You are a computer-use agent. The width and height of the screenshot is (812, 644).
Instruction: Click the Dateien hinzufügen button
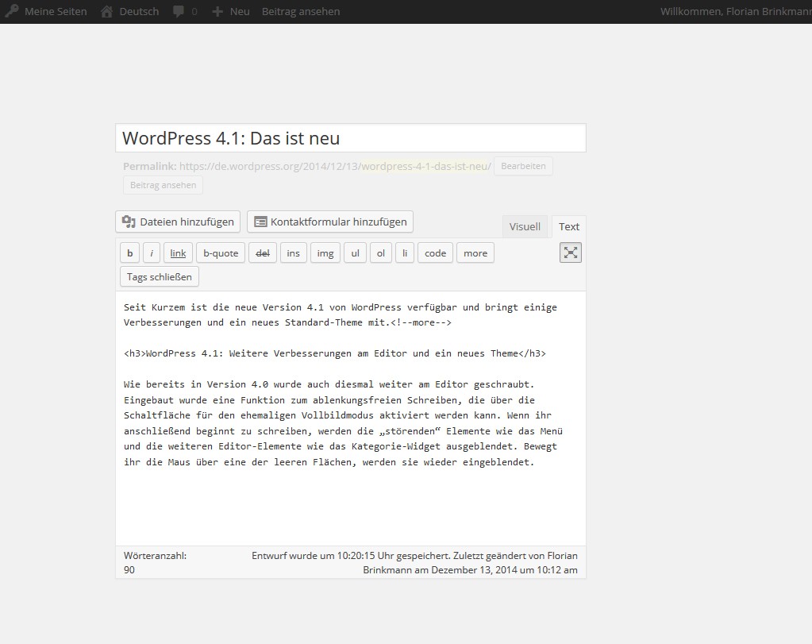click(x=178, y=222)
